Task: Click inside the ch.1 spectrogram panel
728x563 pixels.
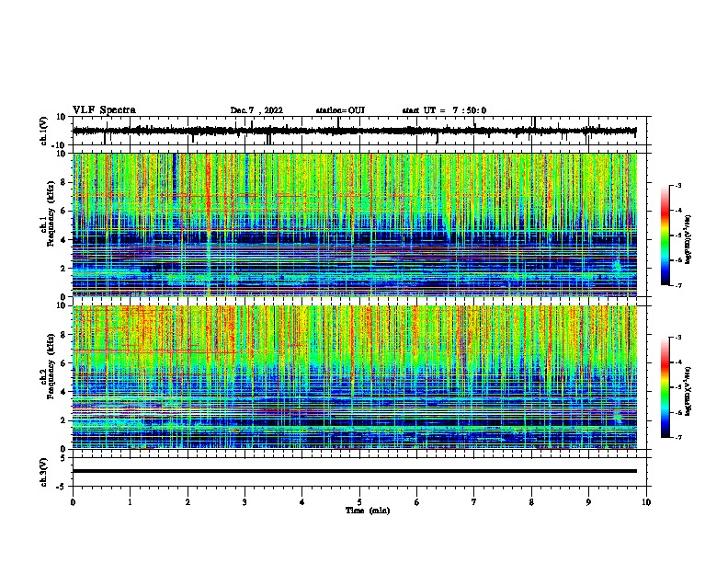Action: coord(355,224)
